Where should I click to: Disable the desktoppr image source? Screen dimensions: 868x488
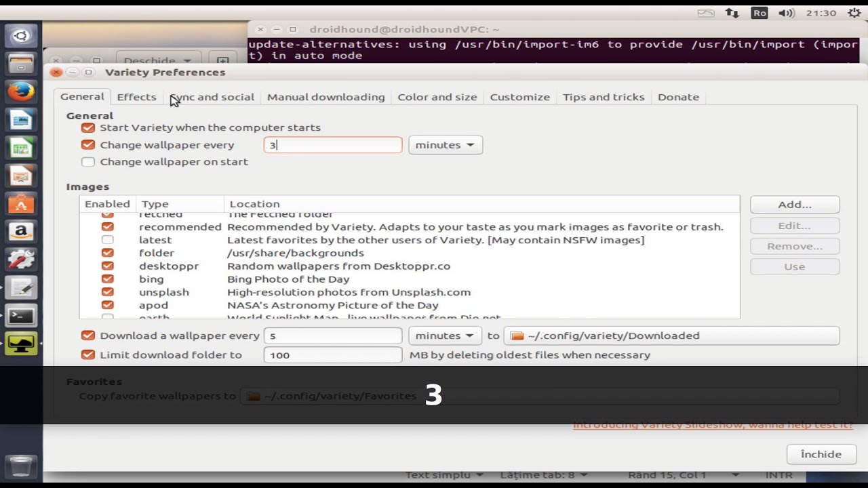coord(108,266)
